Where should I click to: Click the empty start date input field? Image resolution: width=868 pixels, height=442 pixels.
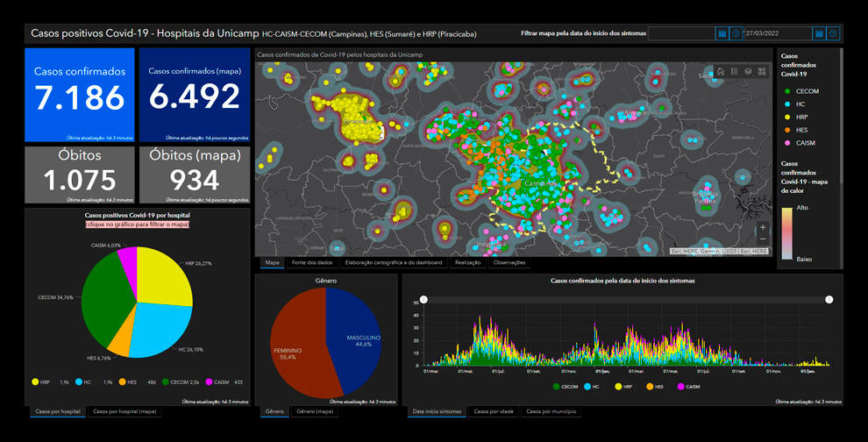(680, 33)
